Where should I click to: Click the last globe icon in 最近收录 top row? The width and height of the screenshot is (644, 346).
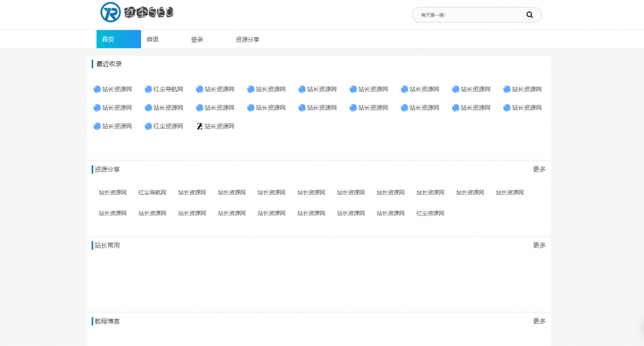(507, 89)
